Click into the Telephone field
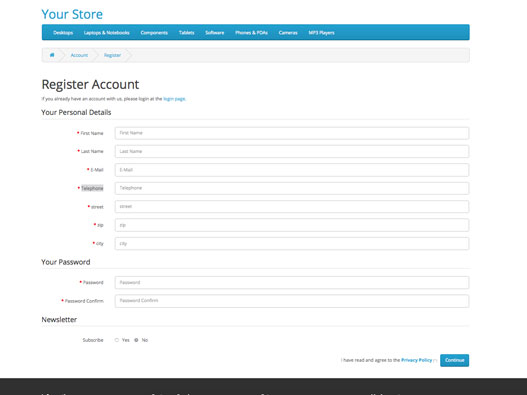 tap(292, 188)
